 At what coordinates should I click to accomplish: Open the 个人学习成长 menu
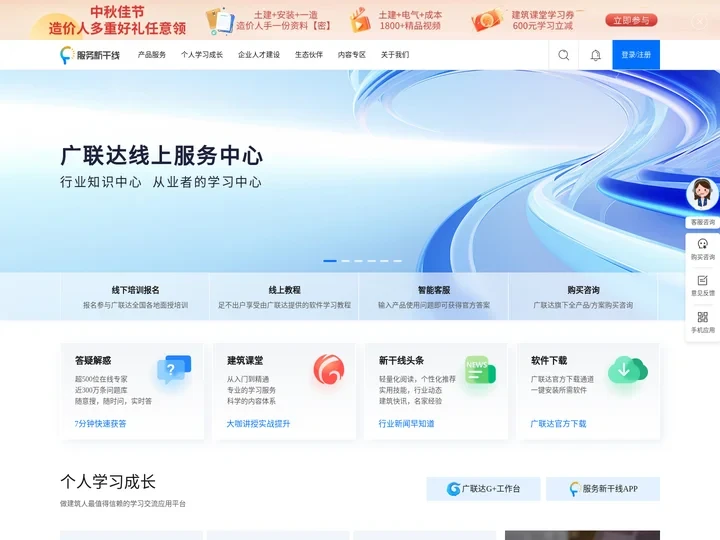coord(202,55)
